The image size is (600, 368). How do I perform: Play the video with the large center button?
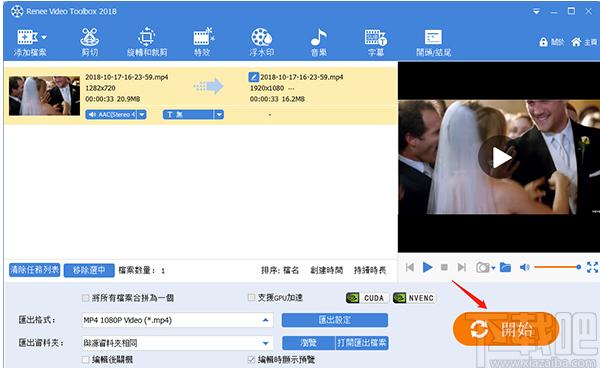(500, 157)
